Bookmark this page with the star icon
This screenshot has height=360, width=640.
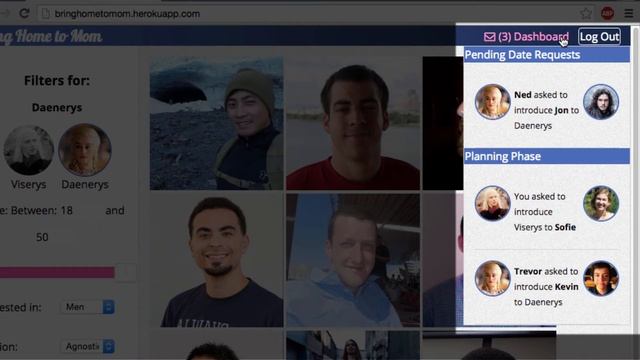point(586,13)
